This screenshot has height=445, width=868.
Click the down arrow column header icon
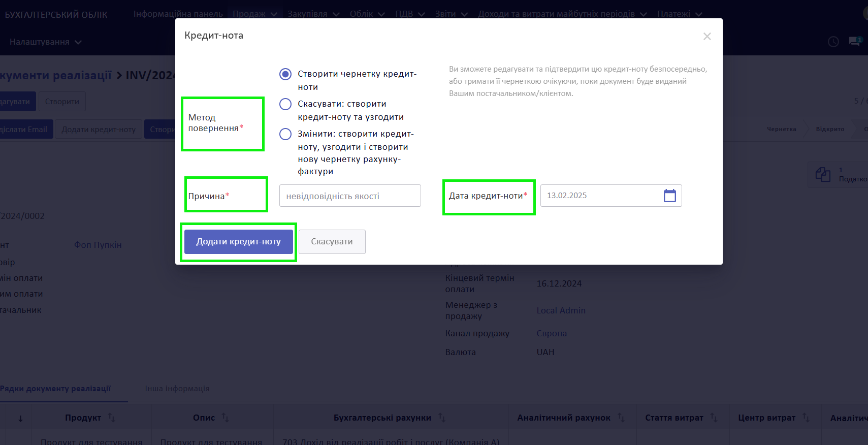click(20, 419)
